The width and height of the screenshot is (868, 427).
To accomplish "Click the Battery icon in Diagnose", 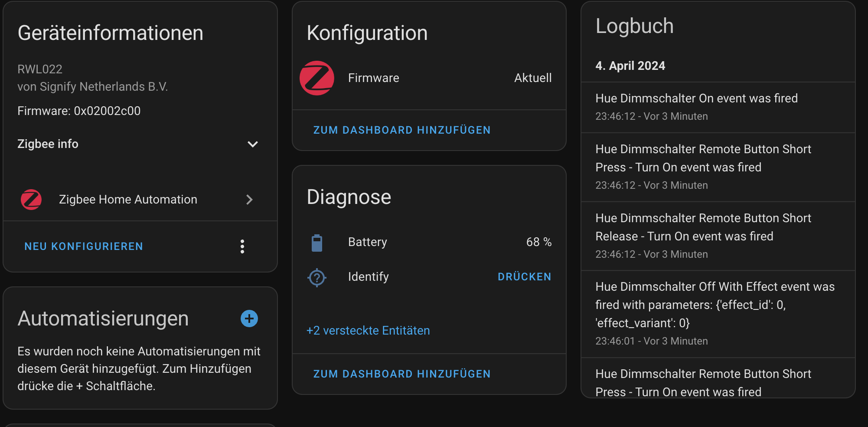I will click(317, 243).
